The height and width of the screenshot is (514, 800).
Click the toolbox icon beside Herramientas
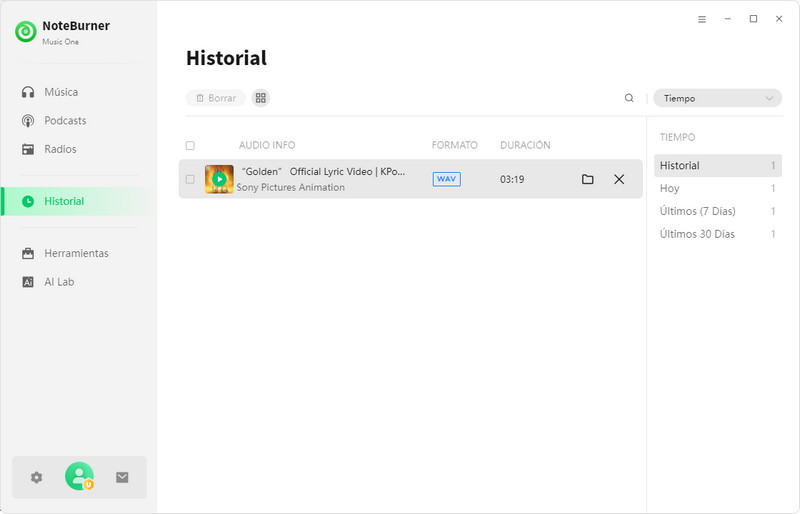click(x=28, y=253)
